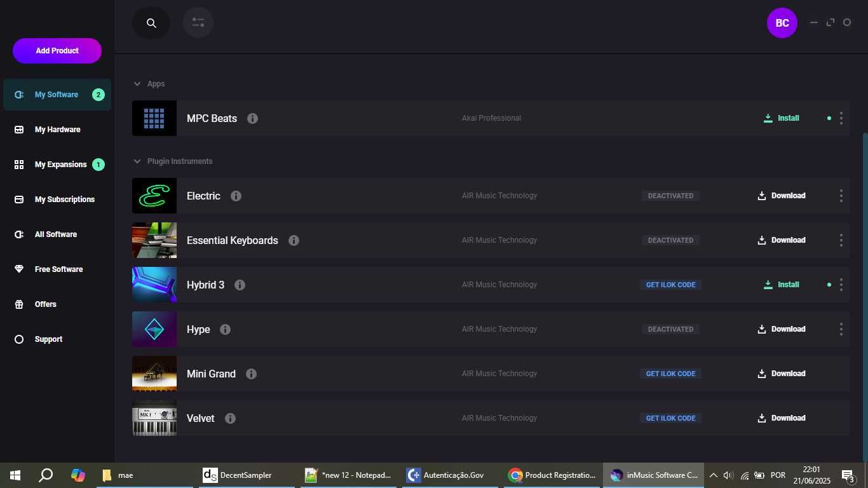Open Windows taskbar search
868x488 pixels.
click(x=46, y=475)
